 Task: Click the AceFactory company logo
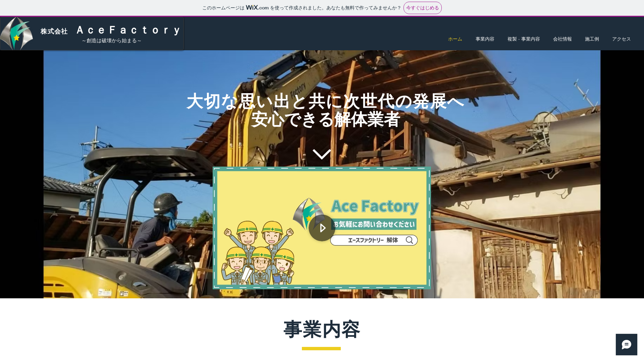point(17,33)
